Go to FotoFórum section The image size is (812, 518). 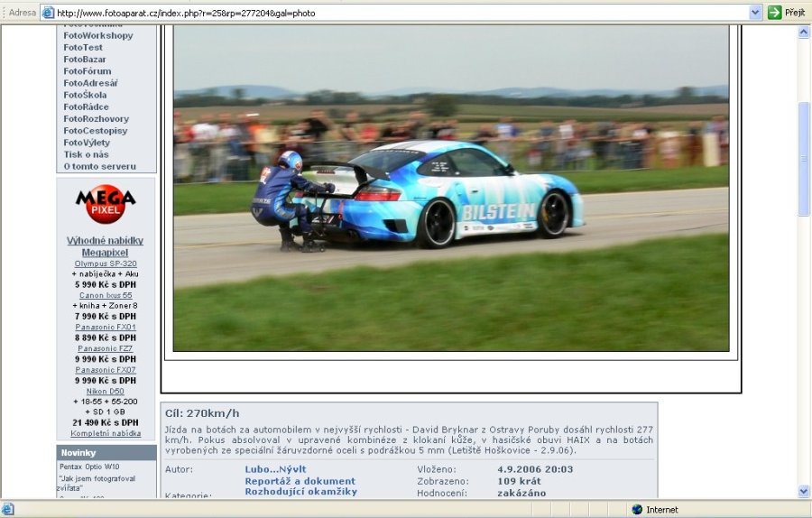pos(87,71)
